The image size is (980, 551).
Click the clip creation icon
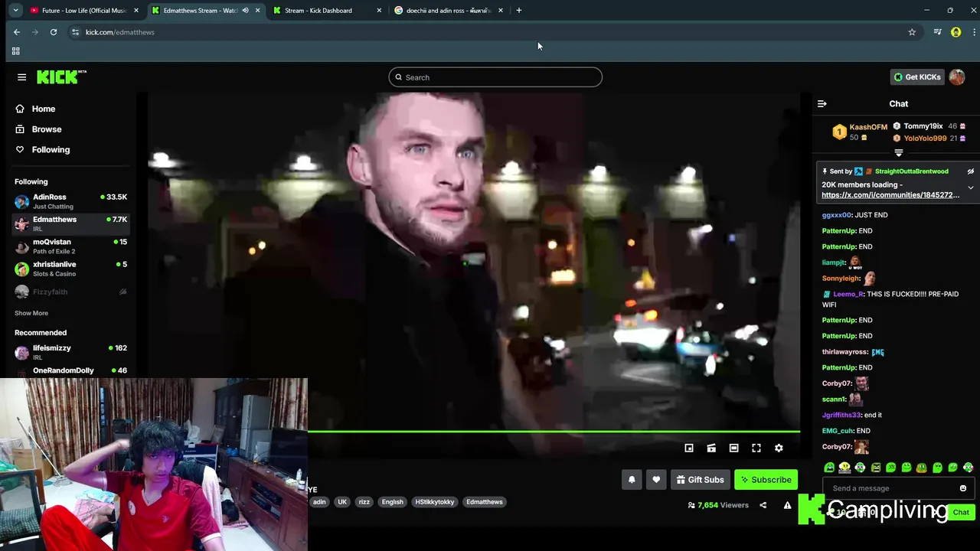coord(711,448)
